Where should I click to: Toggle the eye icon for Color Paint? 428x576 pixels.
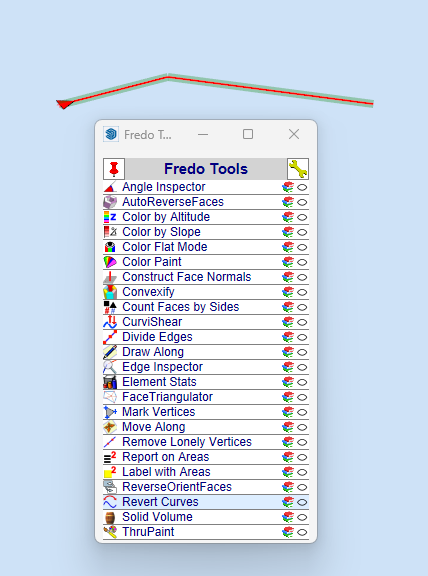tap(302, 262)
